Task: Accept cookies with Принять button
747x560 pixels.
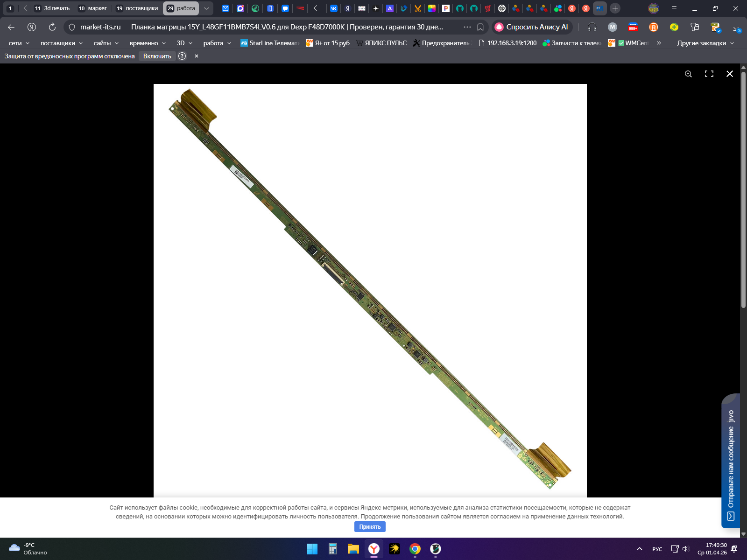Action: click(370, 527)
